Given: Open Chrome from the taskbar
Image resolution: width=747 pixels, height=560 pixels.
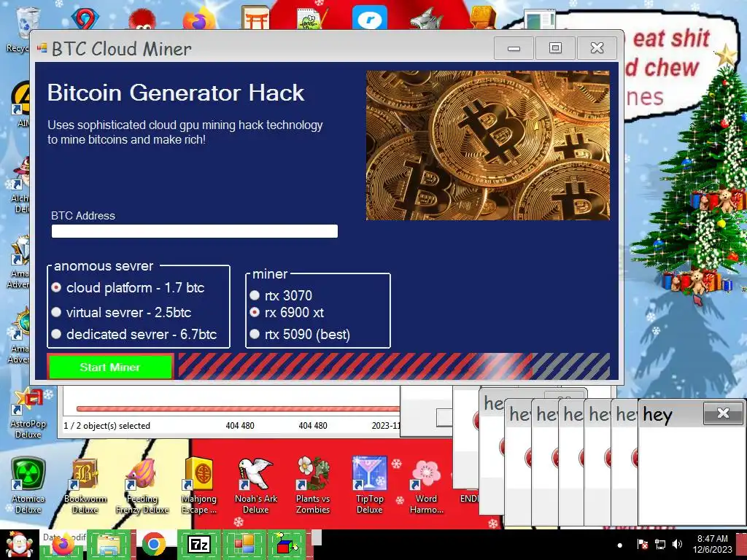Looking at the screenshot, I should (x=153, y=545).
